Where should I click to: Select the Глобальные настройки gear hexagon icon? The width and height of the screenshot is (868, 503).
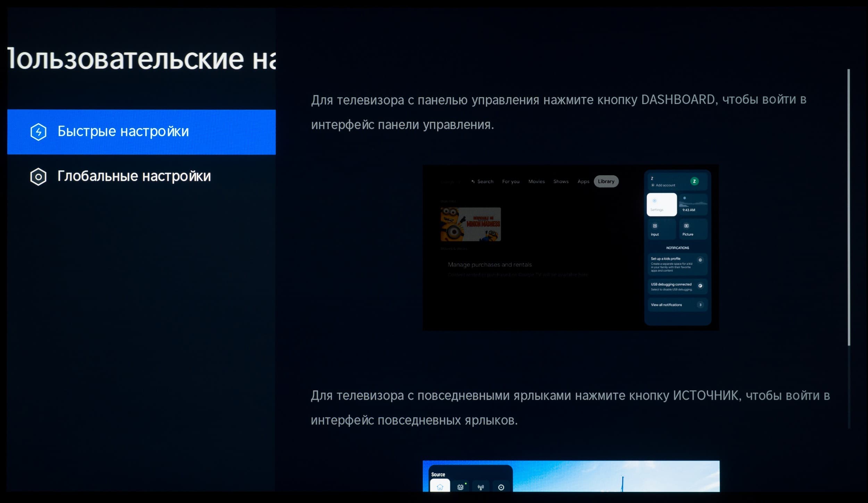(38, 177)
